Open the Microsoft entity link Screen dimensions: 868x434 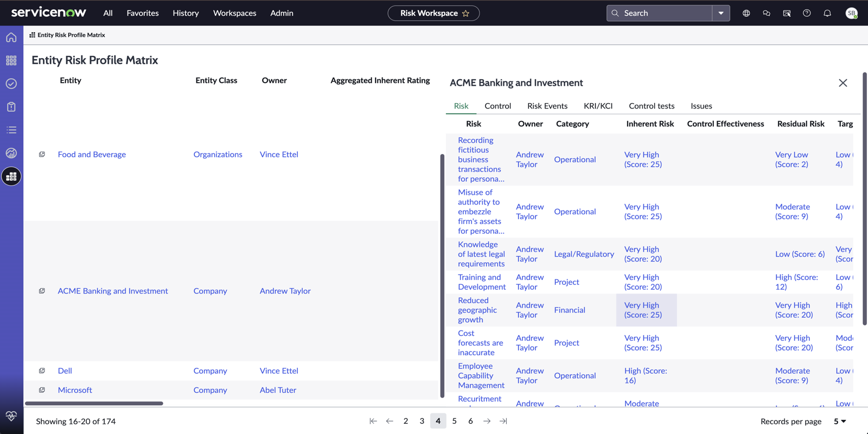75,390
